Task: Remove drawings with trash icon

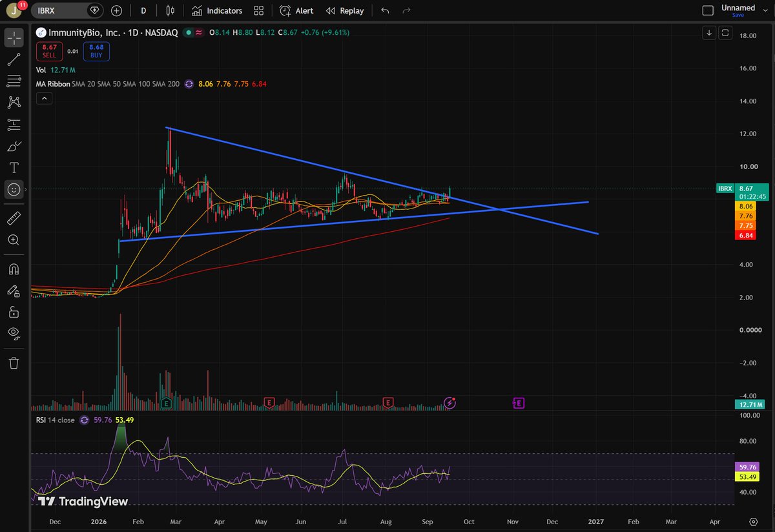Action: pyautogui.click(x=14, y=363)
